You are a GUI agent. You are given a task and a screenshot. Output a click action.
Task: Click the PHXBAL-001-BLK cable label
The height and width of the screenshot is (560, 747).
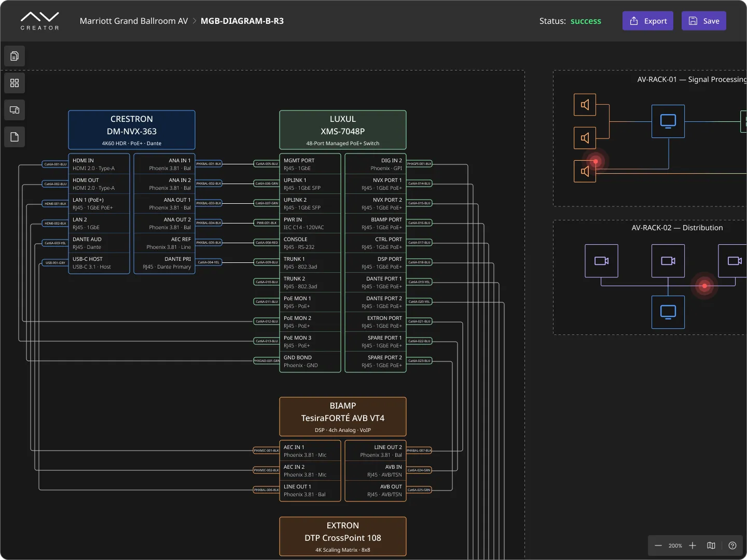pyautogui.click(x=209, y=164)
